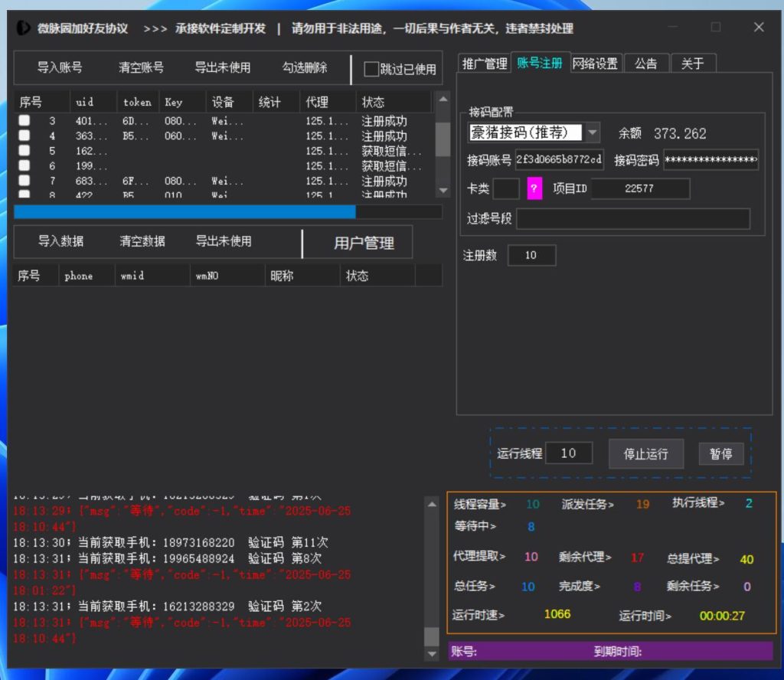Click the account list scroll-down arrow
Viewport: 784px width, 680px height.
click(x=443, y=190)
